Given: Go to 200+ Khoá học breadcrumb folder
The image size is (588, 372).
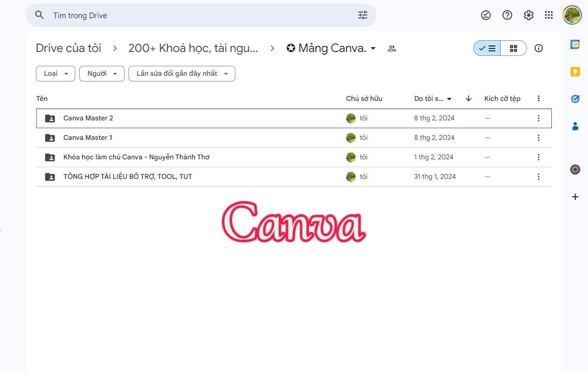Looking at the screenshot, I should (193, 48).
